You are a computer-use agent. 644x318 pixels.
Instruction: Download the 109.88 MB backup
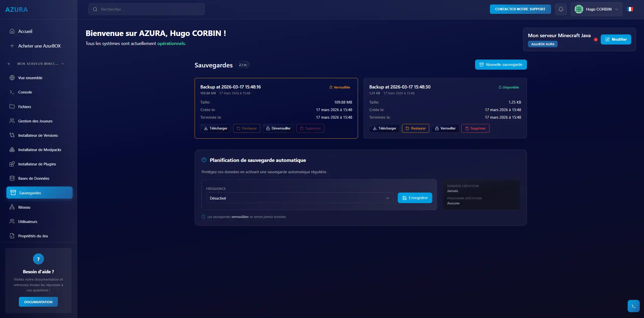(216, 128)
